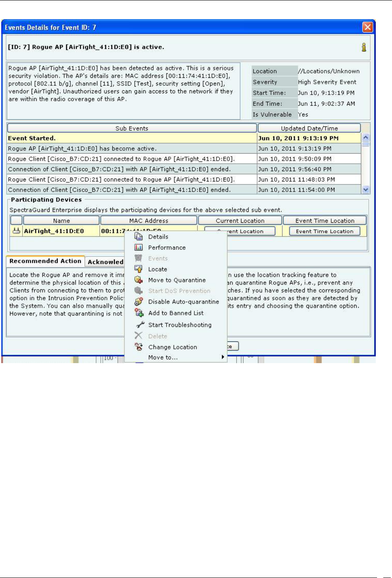Select Locate in the context menu
The image size is (392, 578).
158,269
